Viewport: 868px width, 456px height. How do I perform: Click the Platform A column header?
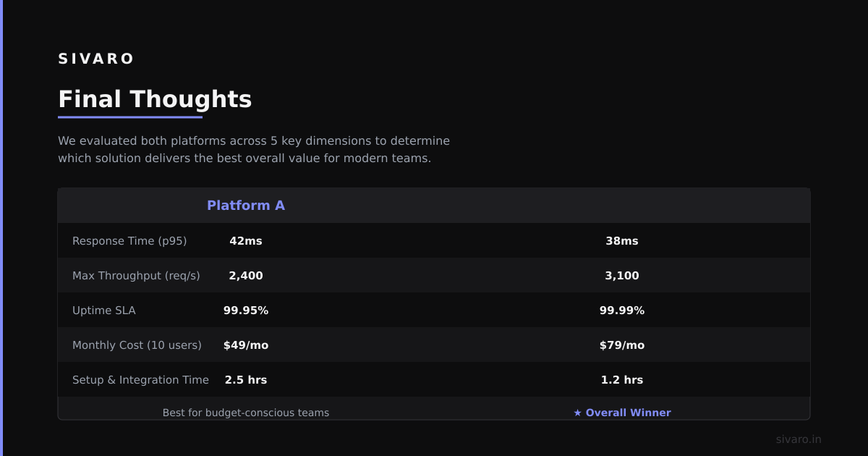coord(246,206)
